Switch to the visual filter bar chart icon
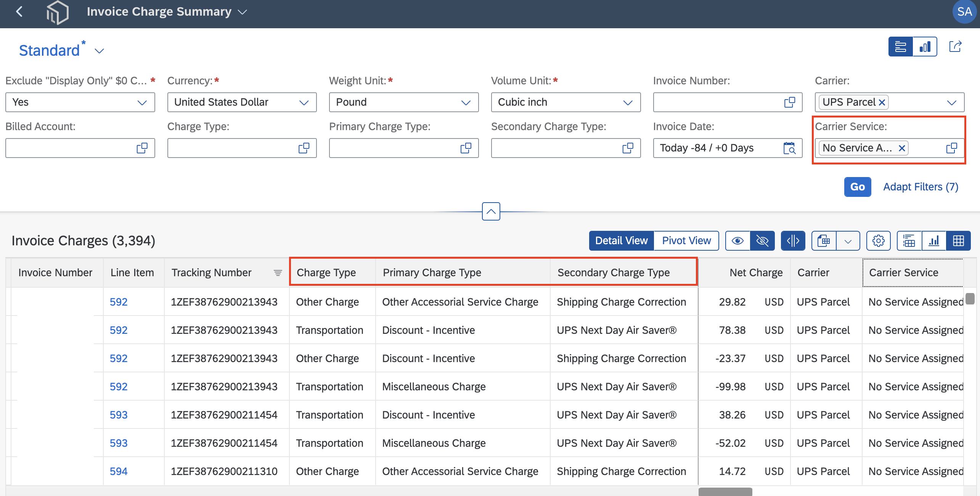 click(925, 47)
